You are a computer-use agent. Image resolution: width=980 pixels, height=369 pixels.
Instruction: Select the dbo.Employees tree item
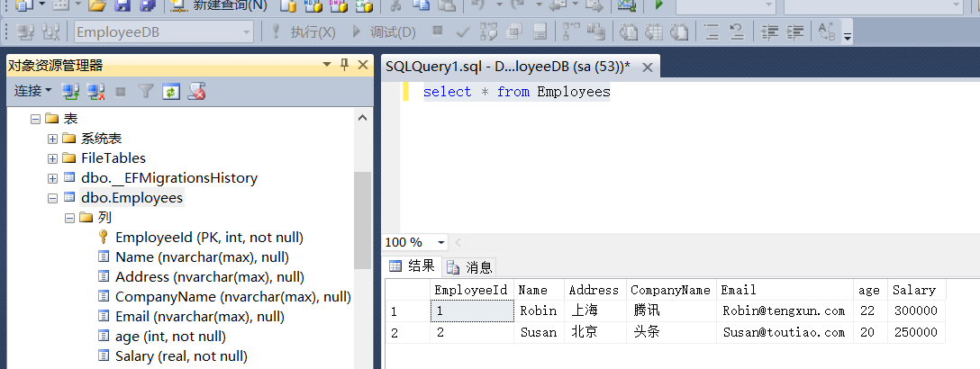(x=132, y=198)
